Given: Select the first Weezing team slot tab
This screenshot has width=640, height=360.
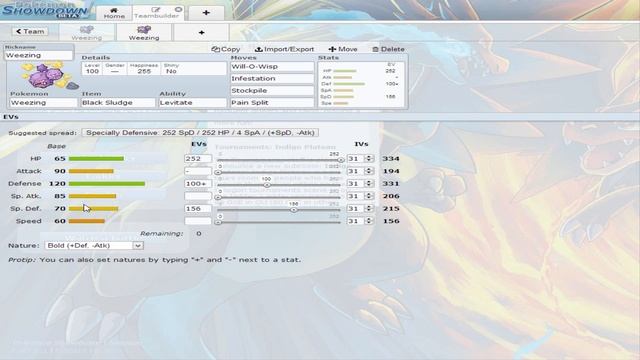Looking at the screenshot, I should pos(87,32).
